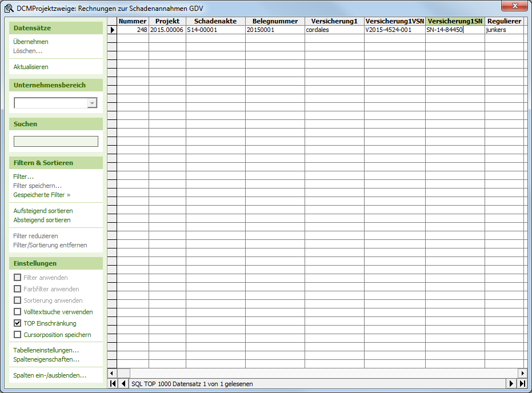Click in the Suchen text field
The height and width of the screenshot is (393, 532).
(56, 141)
